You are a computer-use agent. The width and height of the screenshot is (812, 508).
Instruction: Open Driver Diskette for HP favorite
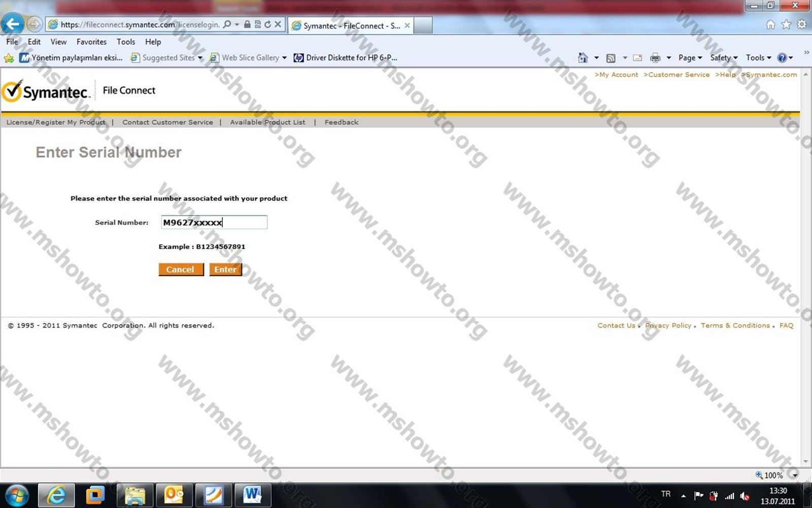[346, 58]
